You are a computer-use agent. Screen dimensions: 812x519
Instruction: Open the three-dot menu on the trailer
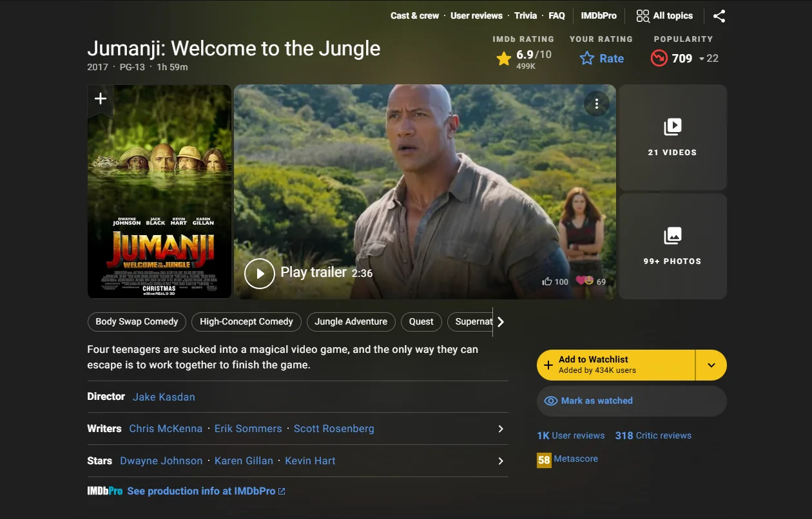coord(597,104)
